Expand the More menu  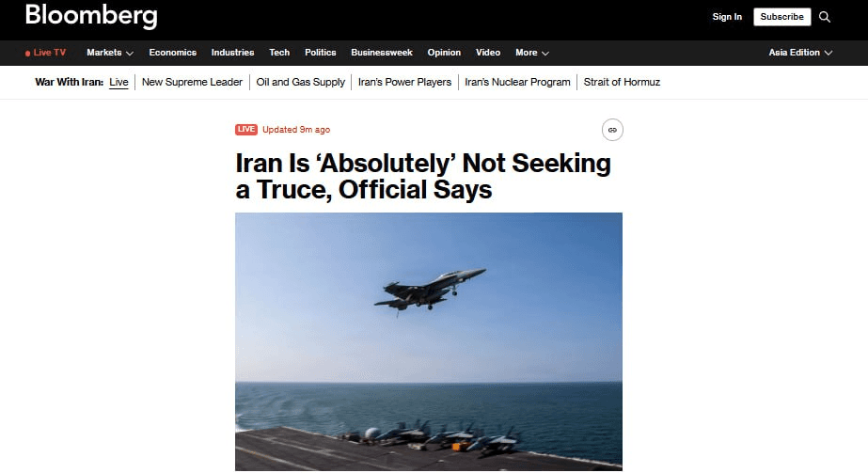pos(532,53)
